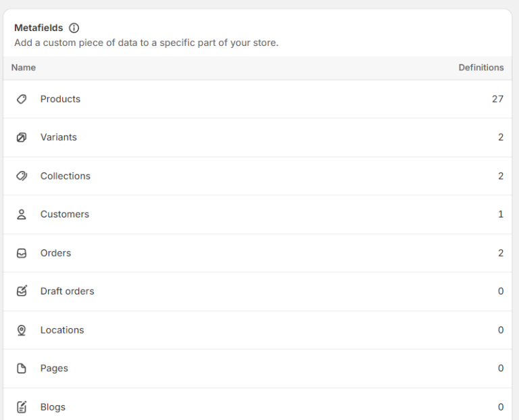Screen dimensions: 519x420
Task: Open the Products metafield definitions
Action: coord(257,99)
